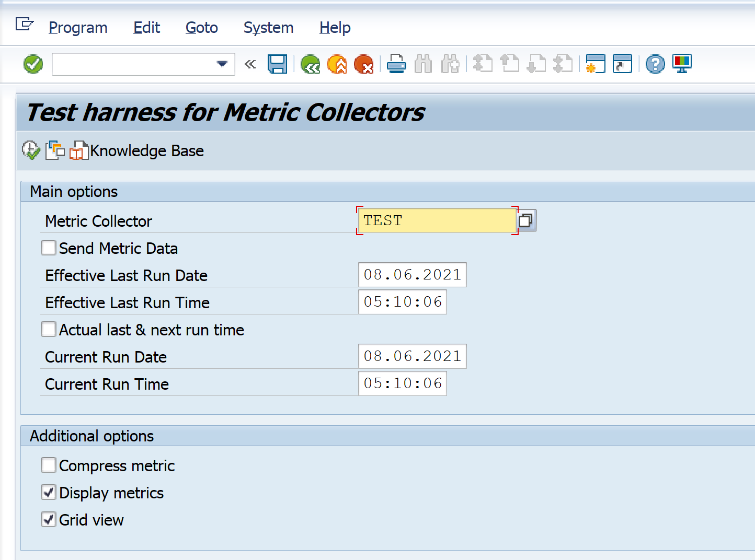Click the Customize Local Layout monitor icon

point(682,64)
